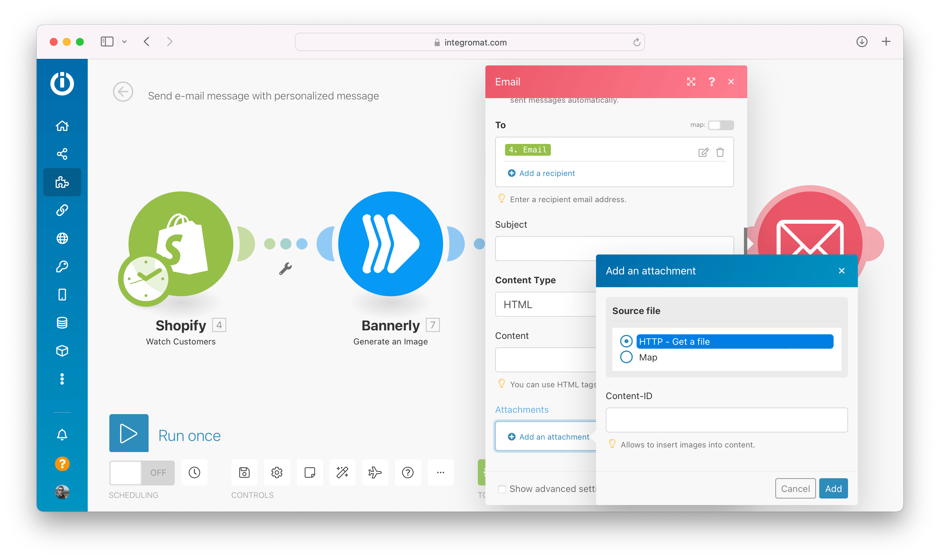Open sidebar dropdown chevron in Safari
Screen dimensions: 940x560
pyautogui.click(x=124, y=42)
